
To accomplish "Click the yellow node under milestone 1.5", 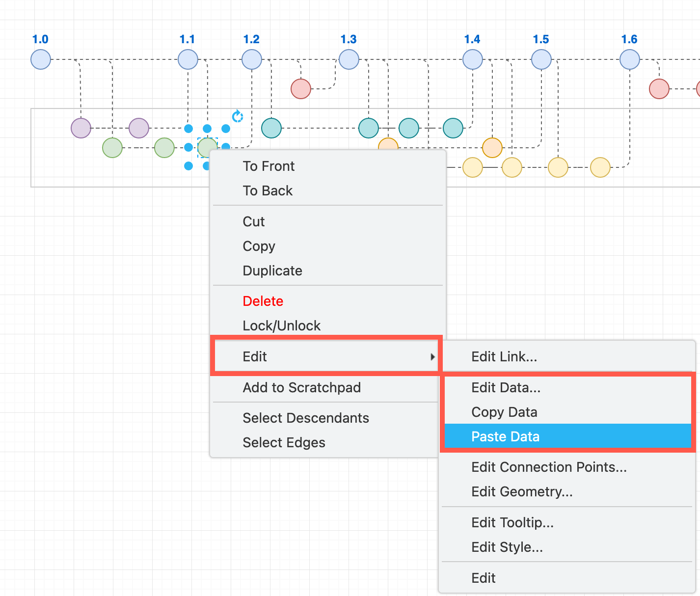I will [x=558, y=167].
